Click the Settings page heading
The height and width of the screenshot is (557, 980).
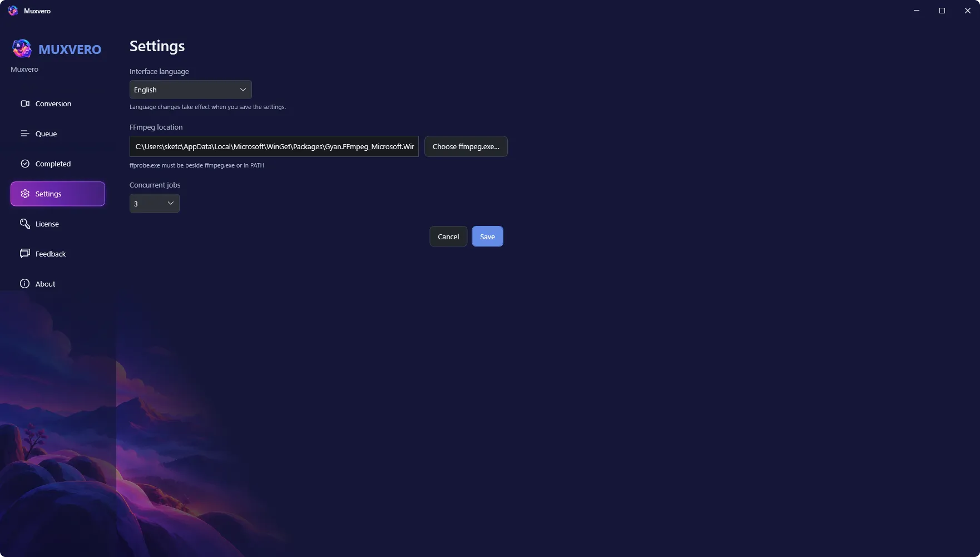coord(157,46)
